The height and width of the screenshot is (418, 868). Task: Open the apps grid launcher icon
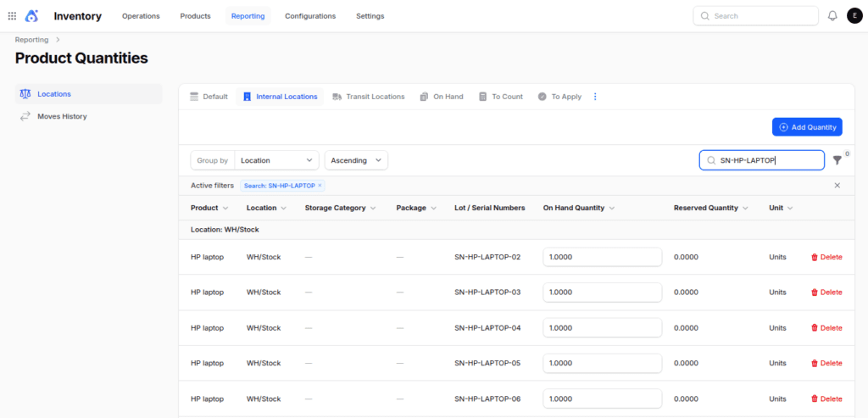pyautogui.click(x=12, y=16)
